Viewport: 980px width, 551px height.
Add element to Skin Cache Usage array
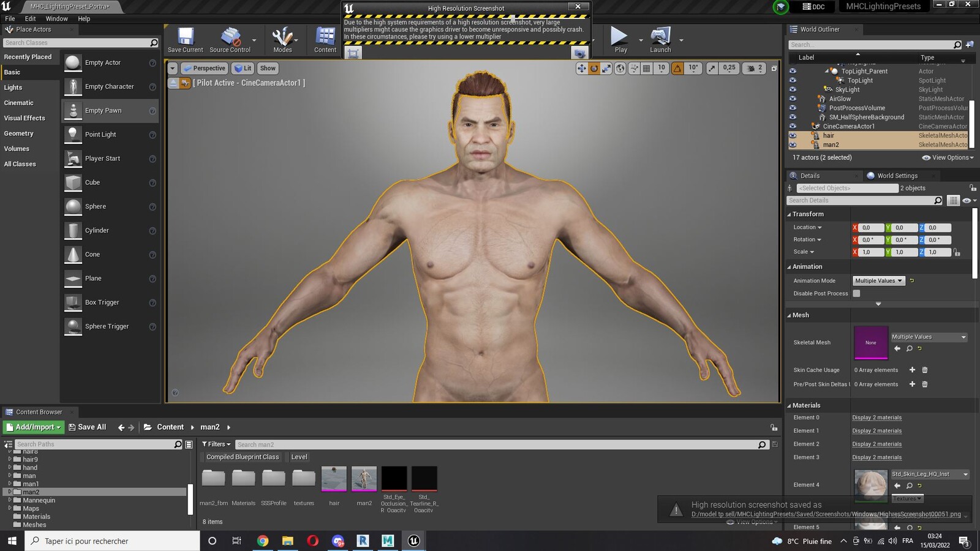coord(912,370)
